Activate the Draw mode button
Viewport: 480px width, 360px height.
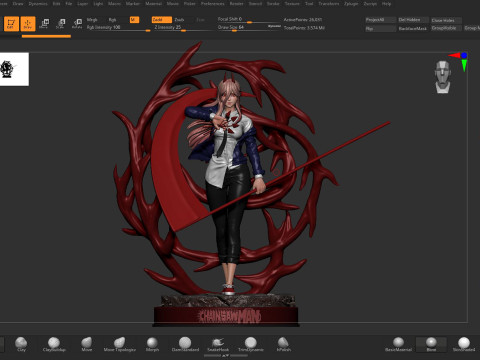tap(28, 24)
